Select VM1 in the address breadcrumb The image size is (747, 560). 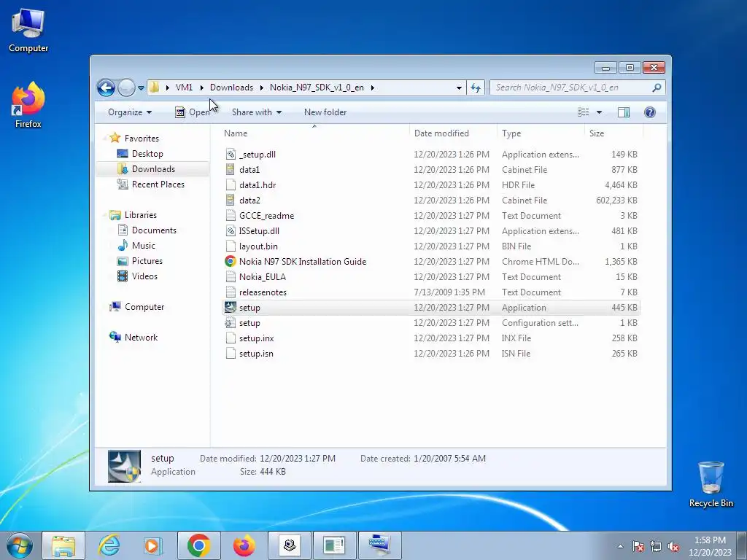pyautogui.click(x=184, y=87)
